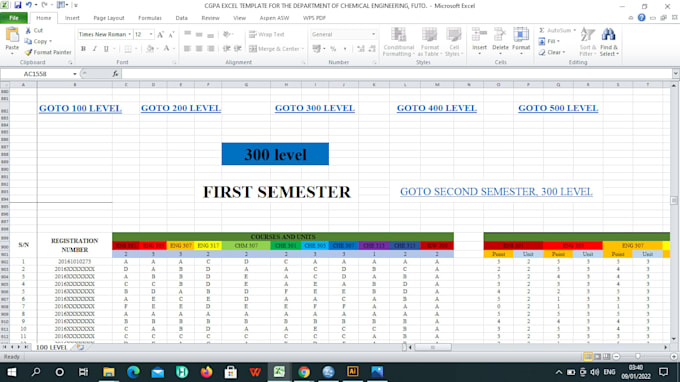Click the Save icon in Quick Access
Image resolution: width=680 pixels, height=382 pixels.
point(18,5)
